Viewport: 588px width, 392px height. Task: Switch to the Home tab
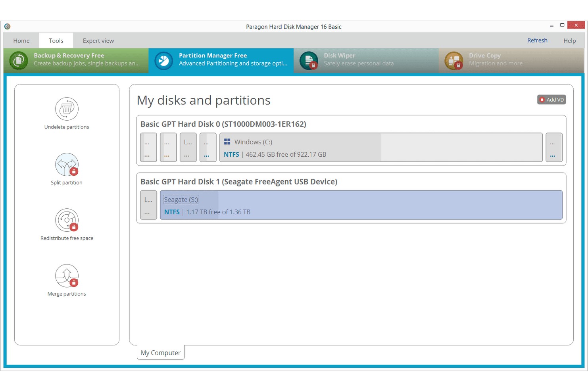pos(21,40)
